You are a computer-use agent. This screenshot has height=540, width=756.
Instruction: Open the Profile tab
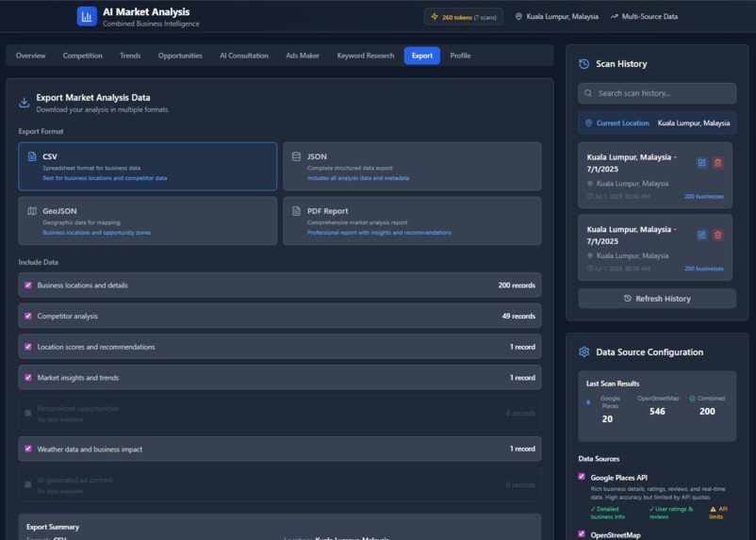coord(460,56)
